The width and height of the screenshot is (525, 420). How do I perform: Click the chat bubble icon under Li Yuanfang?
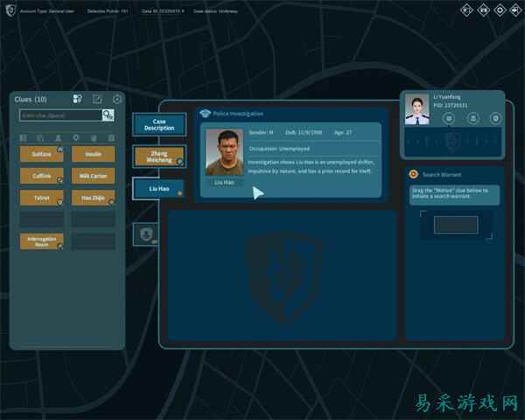pos(449,118)
